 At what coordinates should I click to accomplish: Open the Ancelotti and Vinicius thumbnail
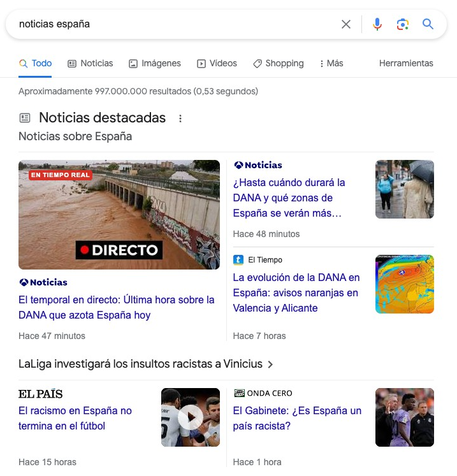click(x=405, y=417)
